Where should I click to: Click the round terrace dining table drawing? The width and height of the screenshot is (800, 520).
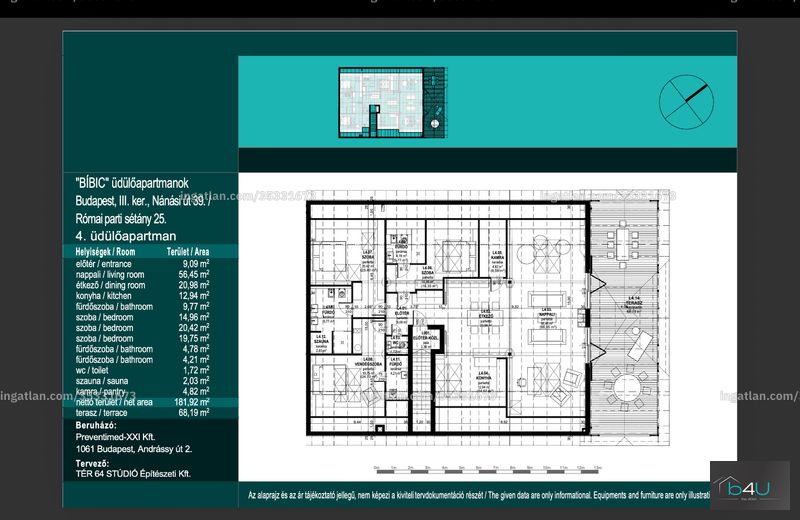[x=628, y=388]
